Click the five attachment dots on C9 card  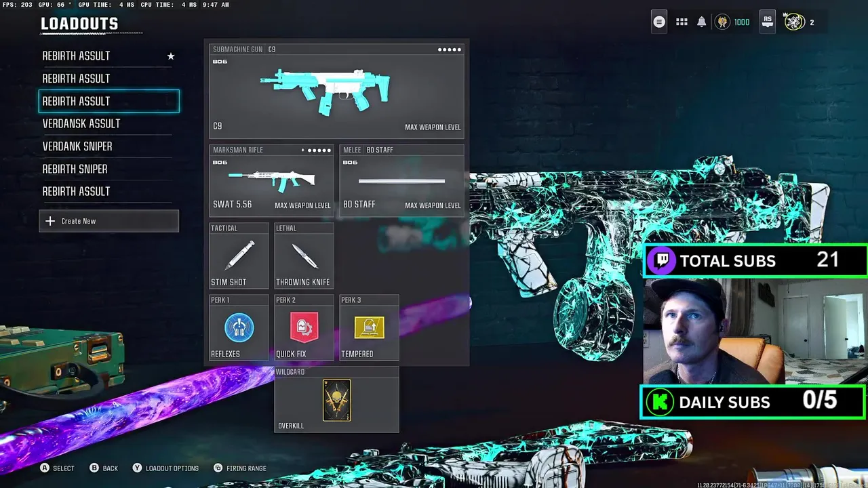(450, 49)
